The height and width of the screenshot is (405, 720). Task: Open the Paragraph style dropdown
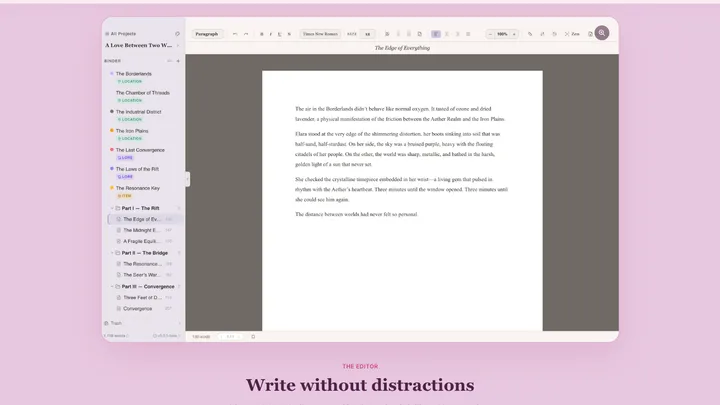coord(208,34)
